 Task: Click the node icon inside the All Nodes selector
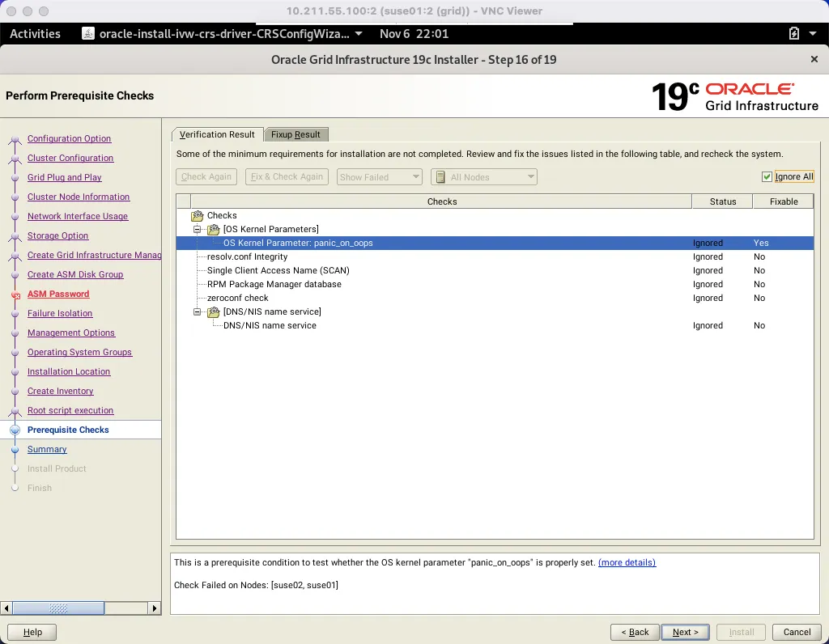438,176
